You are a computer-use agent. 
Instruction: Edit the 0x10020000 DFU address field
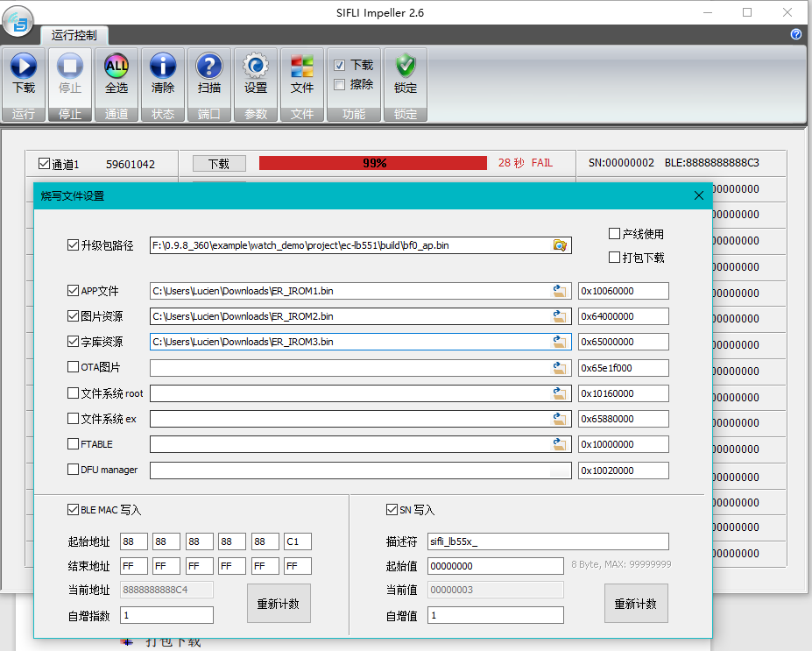(x=624, y=471)
